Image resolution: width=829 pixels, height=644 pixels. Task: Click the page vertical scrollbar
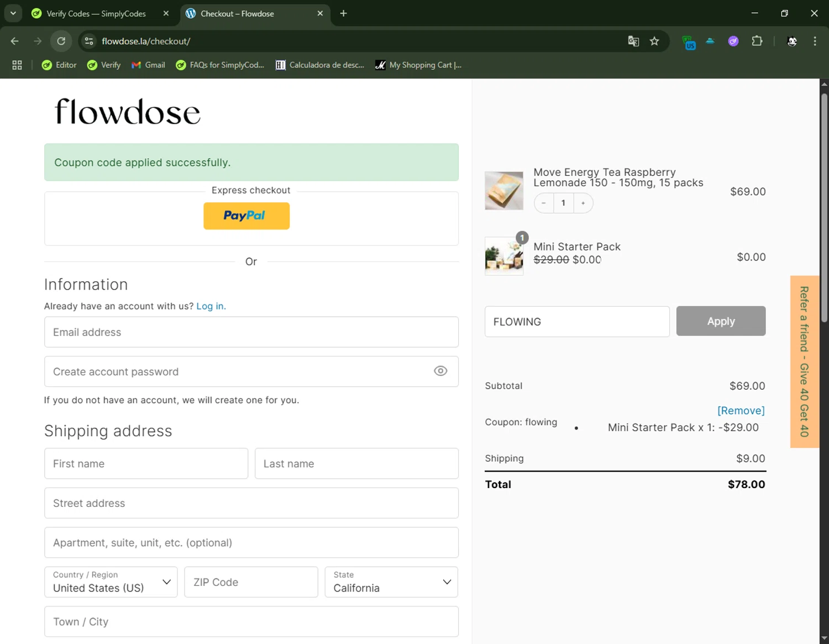click(824, 207)
